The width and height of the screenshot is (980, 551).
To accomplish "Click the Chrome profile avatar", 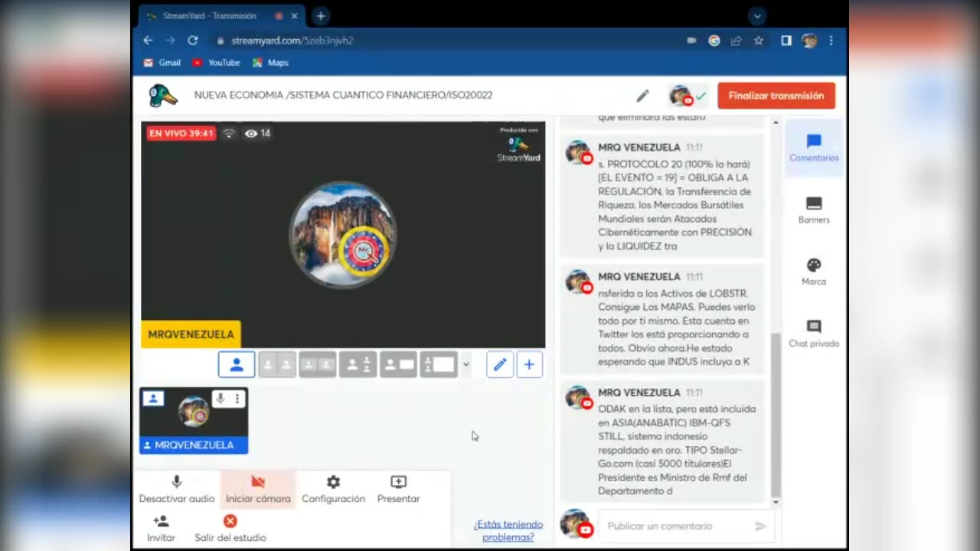I will [809, 41].
